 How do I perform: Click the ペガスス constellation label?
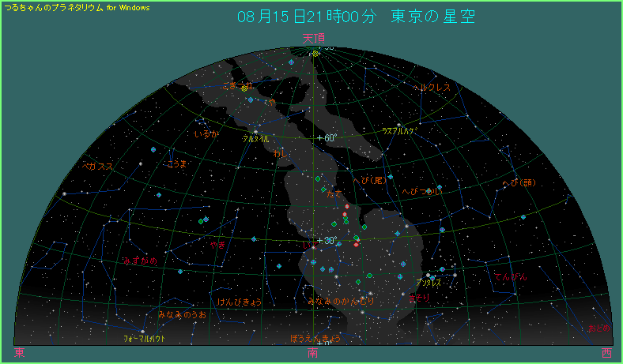99,167
